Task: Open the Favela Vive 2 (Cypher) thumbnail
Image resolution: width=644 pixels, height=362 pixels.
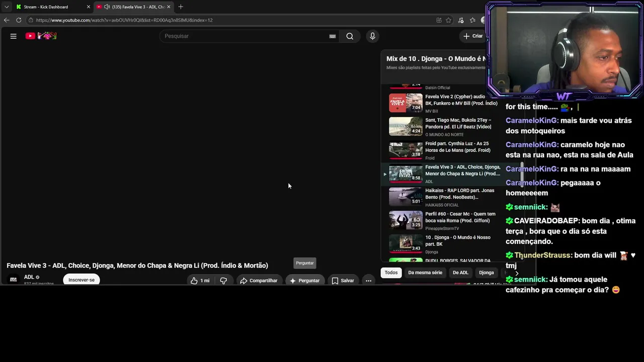Action: click(406, 103)
